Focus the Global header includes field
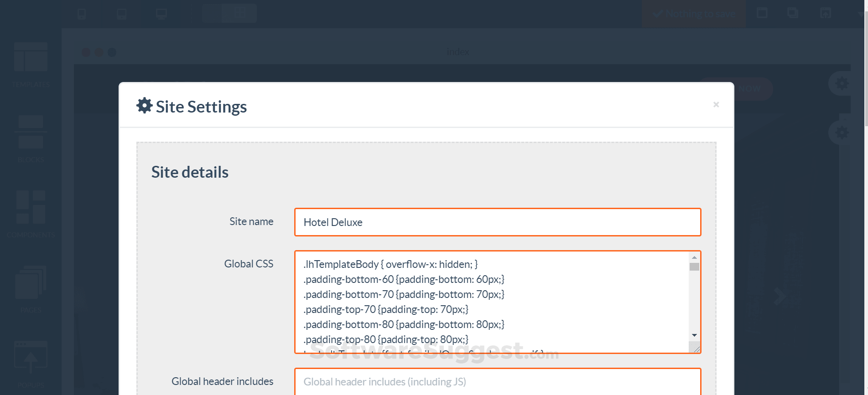The image size is (868, 395). tap(497, 382)
